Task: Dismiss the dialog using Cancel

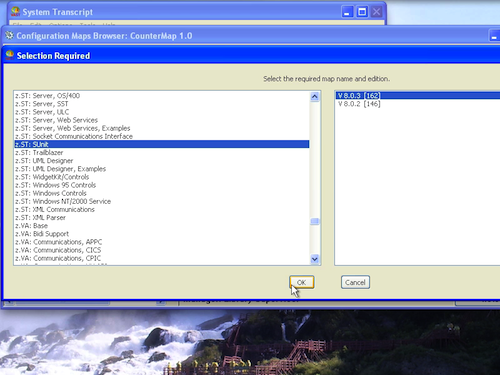Action: point(355,282)
